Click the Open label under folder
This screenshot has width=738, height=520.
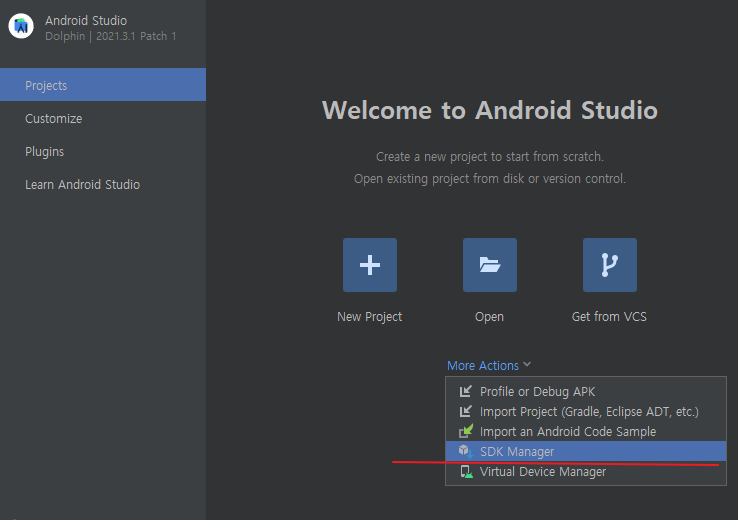489,317
